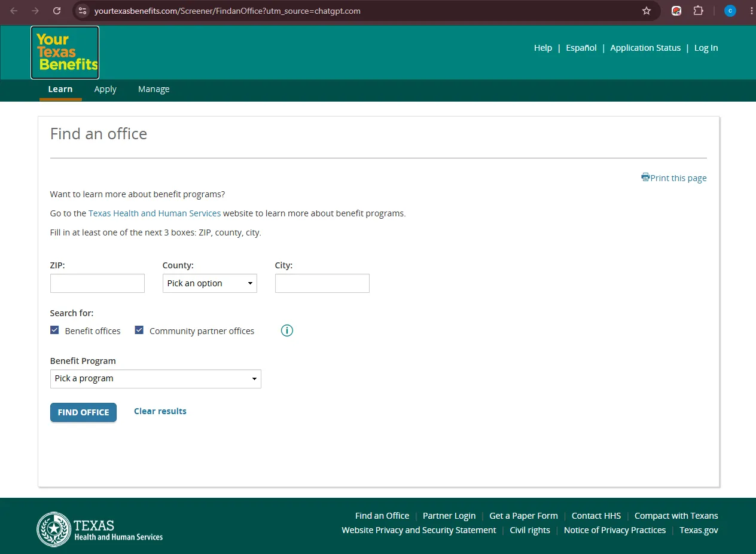Open Application Status in header
Viewport: 756px width, 554px height.
point(645,48)
